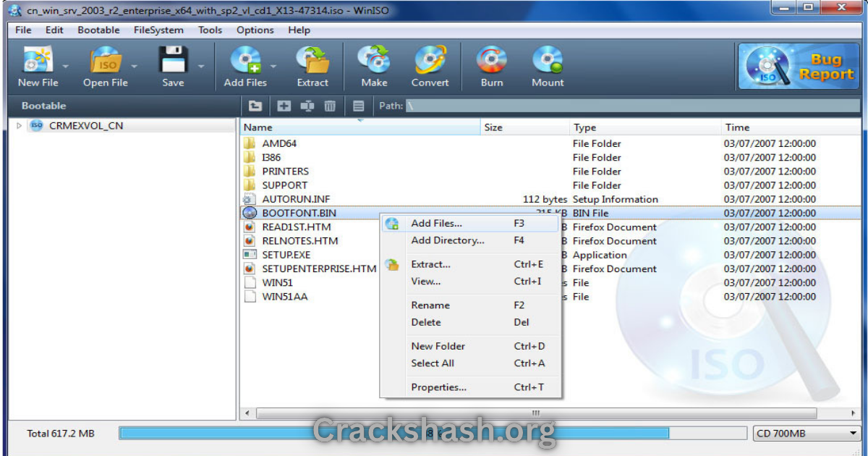Sort by the Type column header
The image size is (868, 456).
click(645, 127)
